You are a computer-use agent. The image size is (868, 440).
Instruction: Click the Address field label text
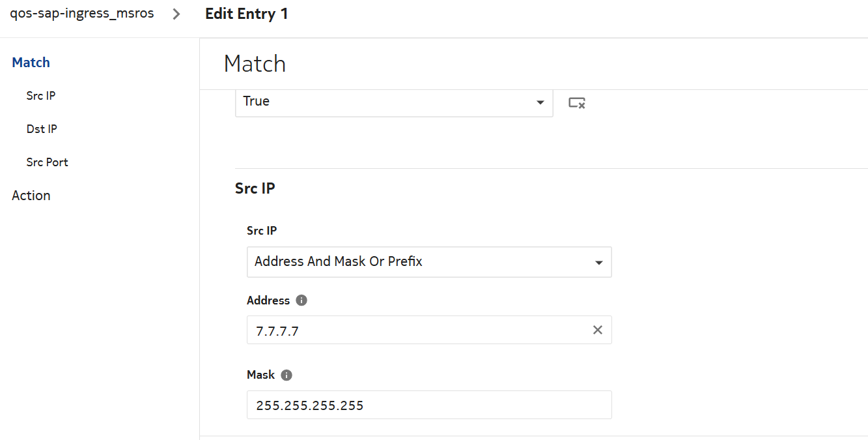(268, 301)
